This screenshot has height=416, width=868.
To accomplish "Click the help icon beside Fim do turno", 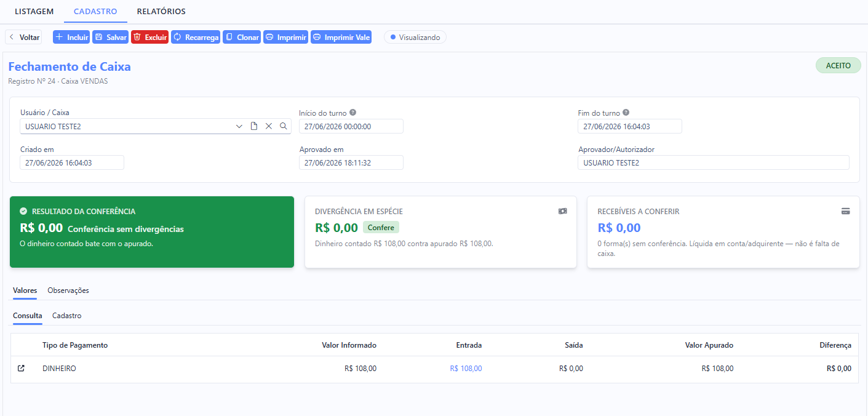I will [626, 113].
